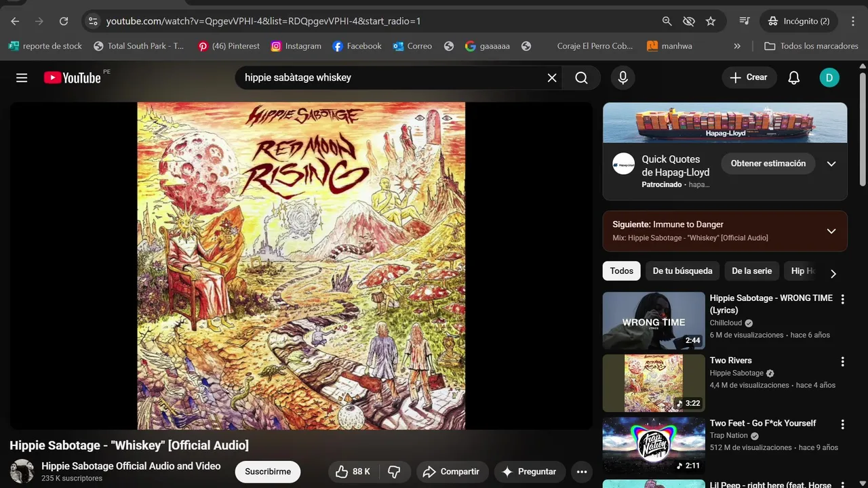The height and width of the screenshot is (488, 868).
Task: Click Trap Nation channel name
Action: click(729, 436)
